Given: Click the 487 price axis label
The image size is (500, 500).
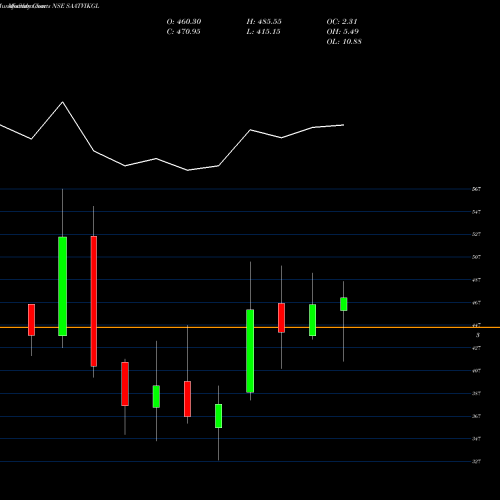Looking at the screenshot, I should tap(476, 280).
